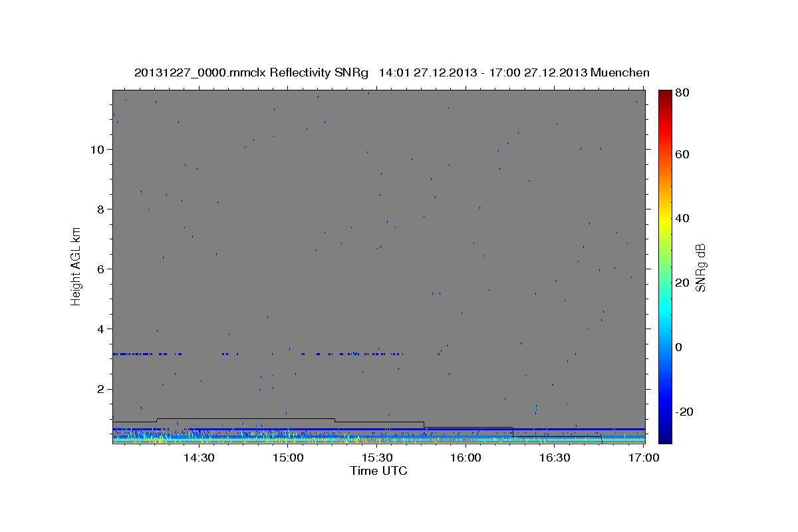Click the colorbar value -20
798x532 pixels.
(685, 412)
